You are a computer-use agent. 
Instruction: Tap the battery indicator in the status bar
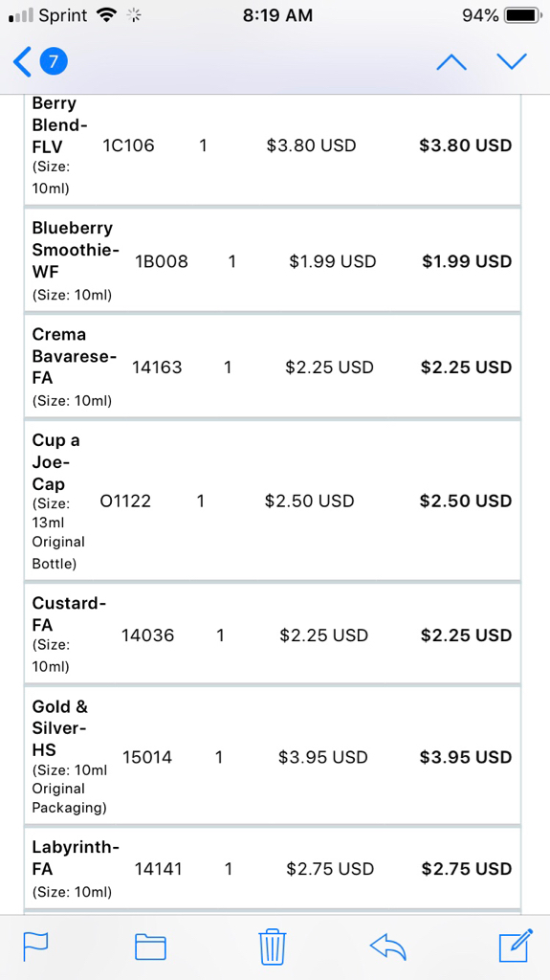(x=522, y=15)
